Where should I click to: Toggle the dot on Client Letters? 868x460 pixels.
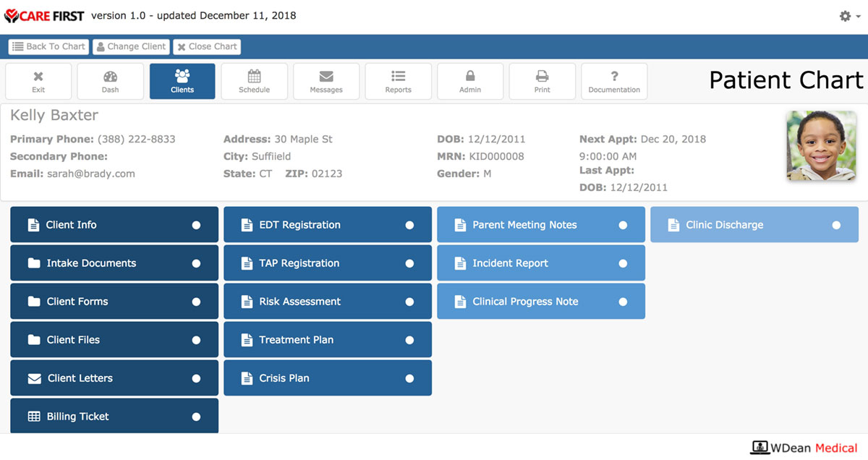[196, 378]
